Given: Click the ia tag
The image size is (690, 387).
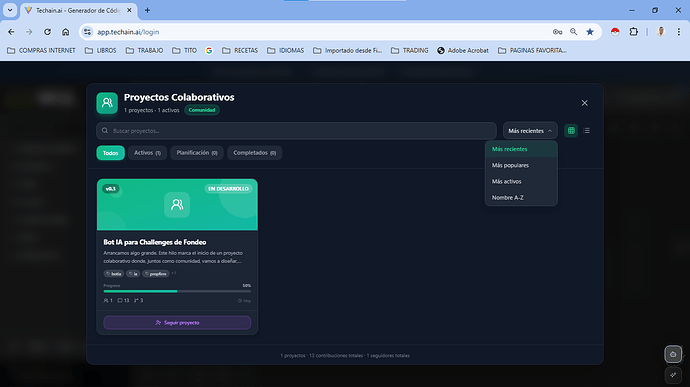Looking at the screenshot, I should [133, 274].
